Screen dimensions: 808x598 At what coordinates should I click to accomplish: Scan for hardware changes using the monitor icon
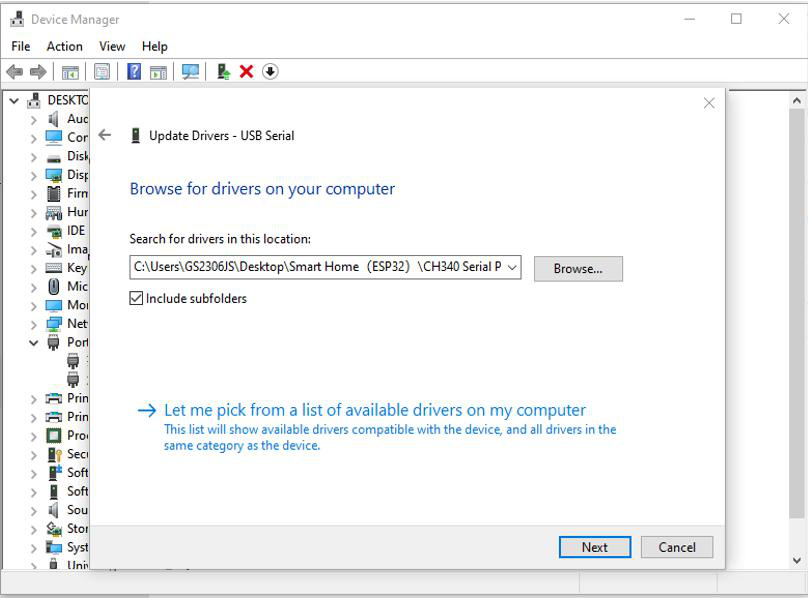[190, 72]
